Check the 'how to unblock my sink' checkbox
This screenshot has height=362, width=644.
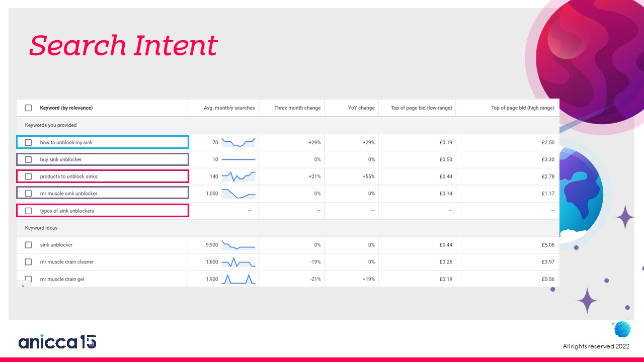(28, 142)
